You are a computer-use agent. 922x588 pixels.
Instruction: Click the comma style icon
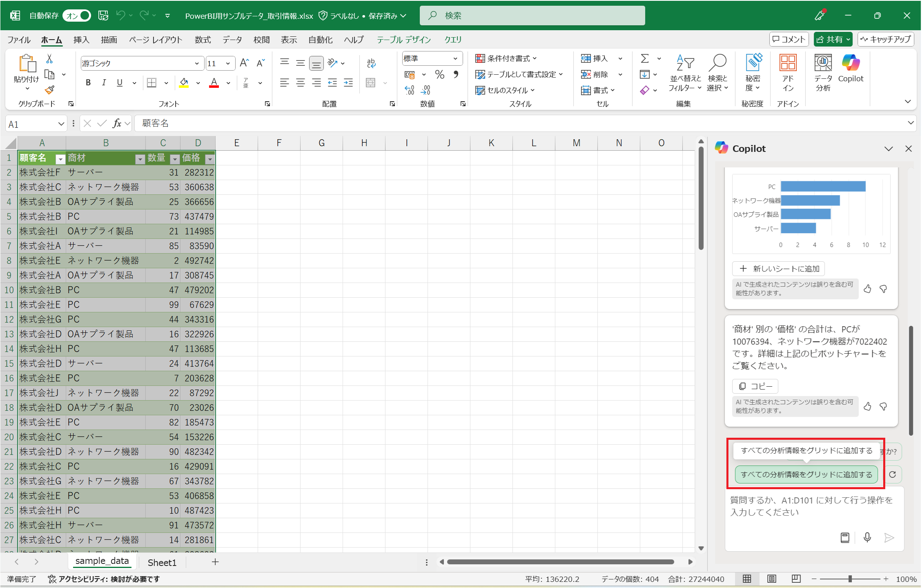pos(456,74)
